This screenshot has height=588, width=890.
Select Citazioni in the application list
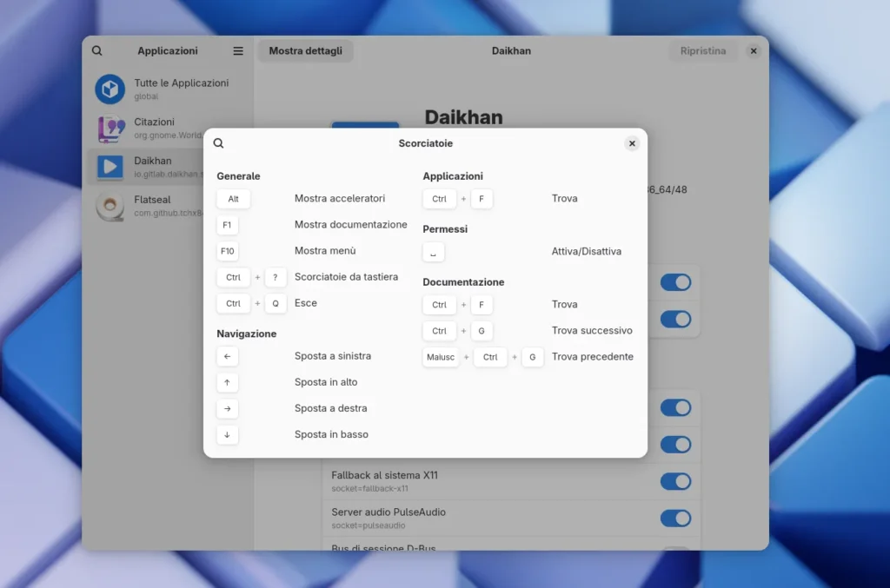pyautogui.click(x=168, y=129)
